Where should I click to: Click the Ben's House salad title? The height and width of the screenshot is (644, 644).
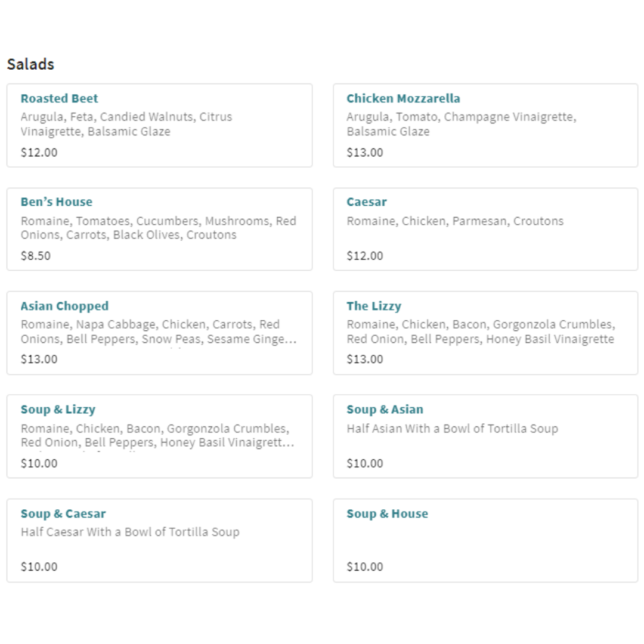click(56, 202)
